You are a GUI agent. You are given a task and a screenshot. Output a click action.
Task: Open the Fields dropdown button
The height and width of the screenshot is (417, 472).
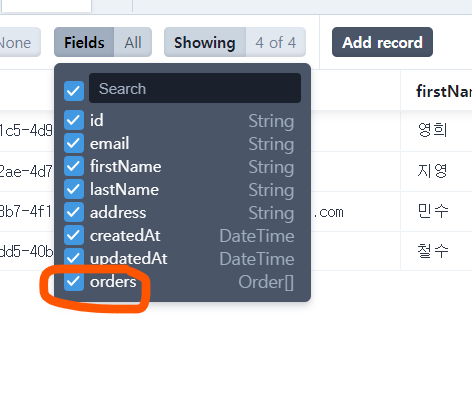(x=103, y=42)
